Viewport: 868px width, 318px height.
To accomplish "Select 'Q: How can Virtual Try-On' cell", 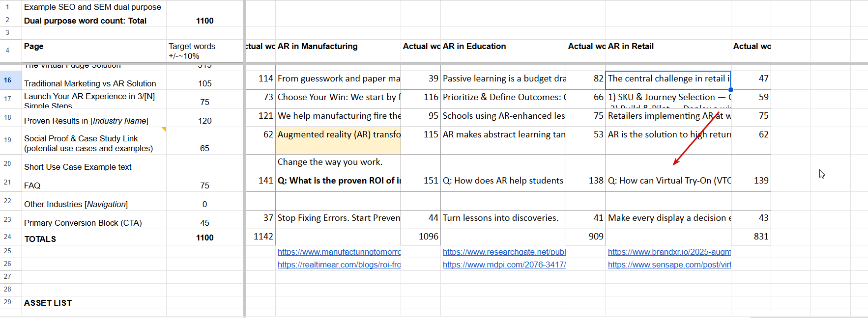I will coord(668,183).
